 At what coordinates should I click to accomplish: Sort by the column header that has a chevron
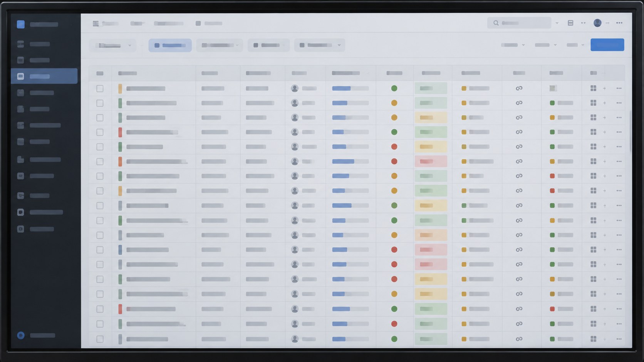350,73
